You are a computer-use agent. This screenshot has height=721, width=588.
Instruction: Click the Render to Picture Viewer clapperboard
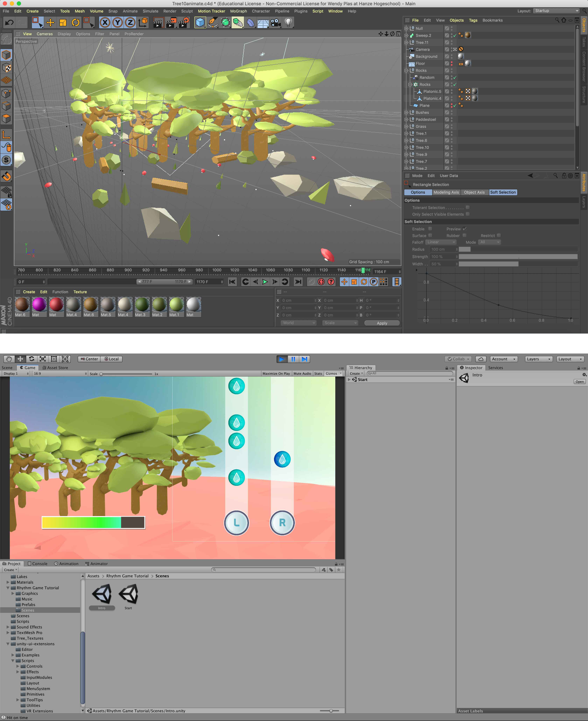[x=171, y=23]
